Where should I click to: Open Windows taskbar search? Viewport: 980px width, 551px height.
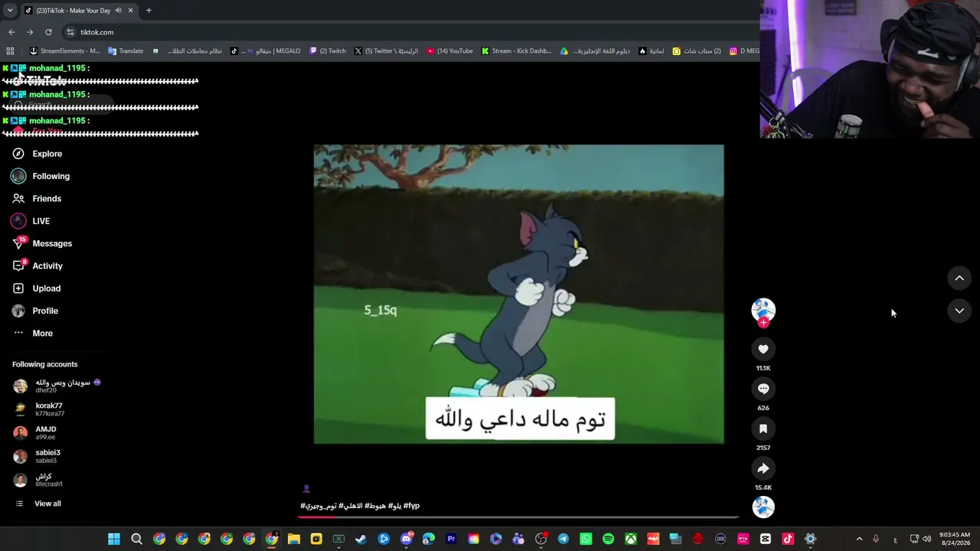coord(136,539)
